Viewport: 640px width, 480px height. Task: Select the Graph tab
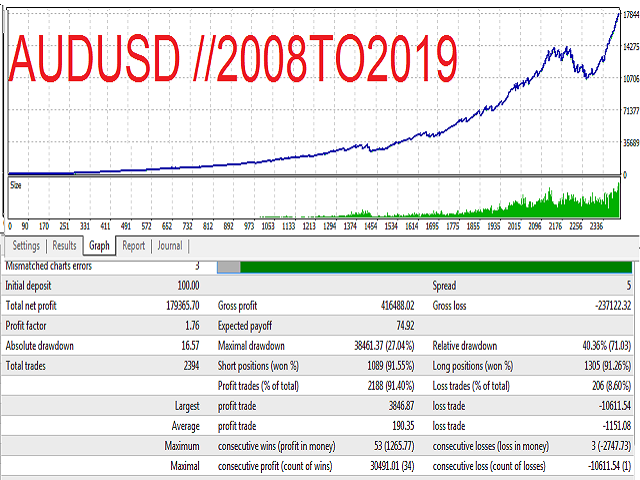pos(99,246)
